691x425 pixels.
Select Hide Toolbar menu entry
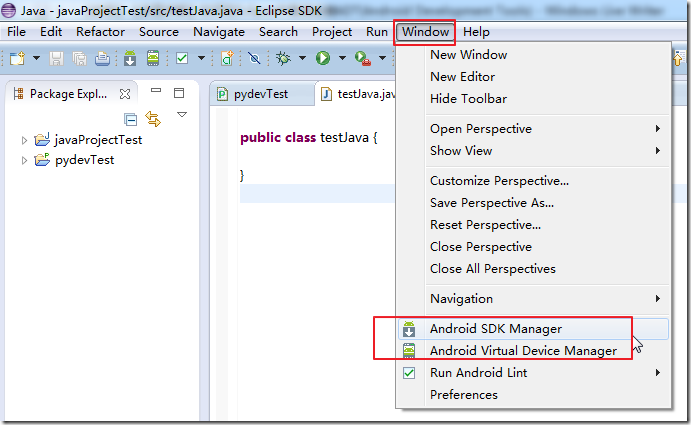(x=534, y=99)
